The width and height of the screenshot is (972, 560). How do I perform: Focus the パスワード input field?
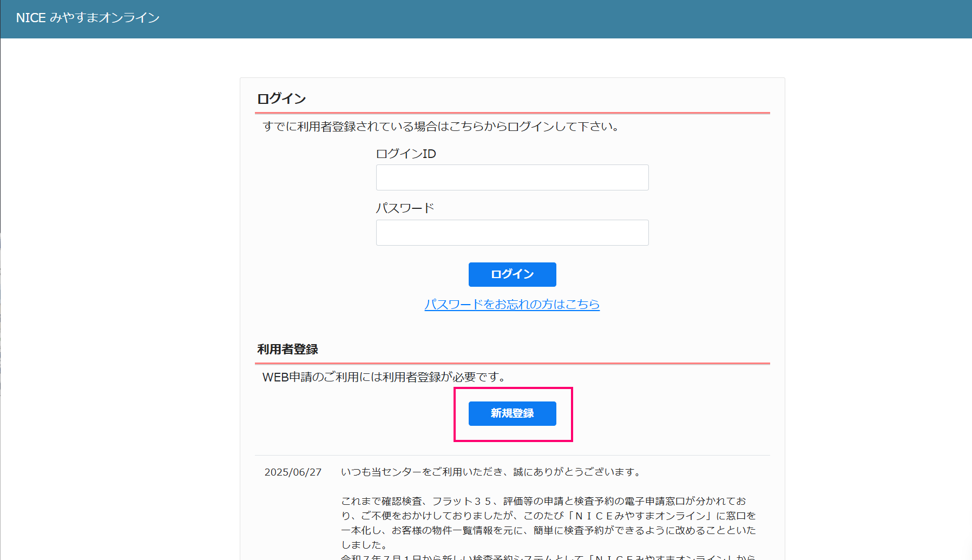click(512, 233)
